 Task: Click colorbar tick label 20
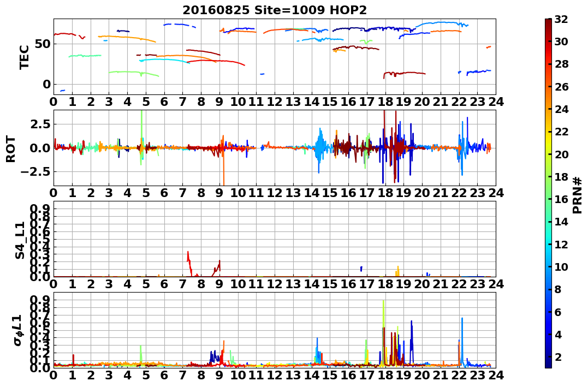pos(561,154)
